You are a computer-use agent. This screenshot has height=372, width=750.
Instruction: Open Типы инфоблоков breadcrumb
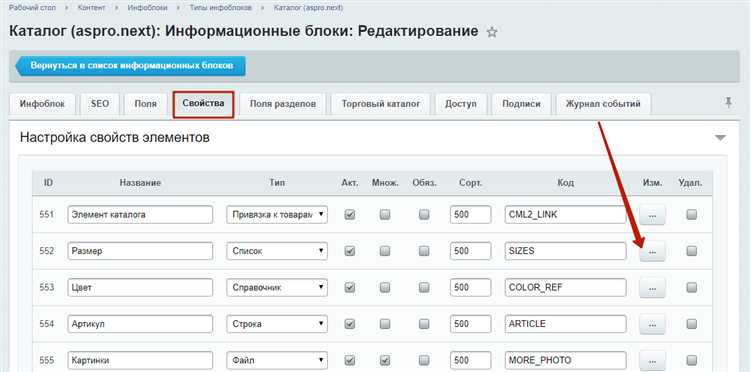[x=220, y=8]
